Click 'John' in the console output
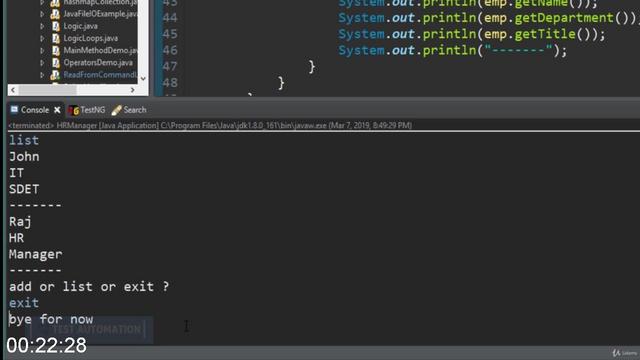Screen dimensions: 640x360 point(24,157)
